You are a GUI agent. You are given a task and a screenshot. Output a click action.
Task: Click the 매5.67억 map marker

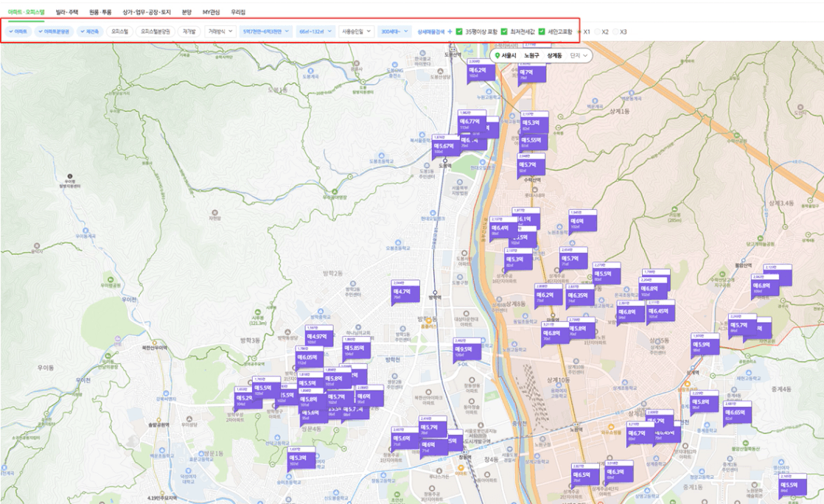point(444,146)
